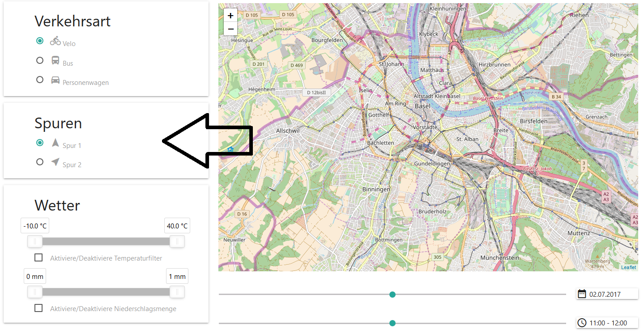Enable the Temperaturfilter checkbox

(38, 257)
